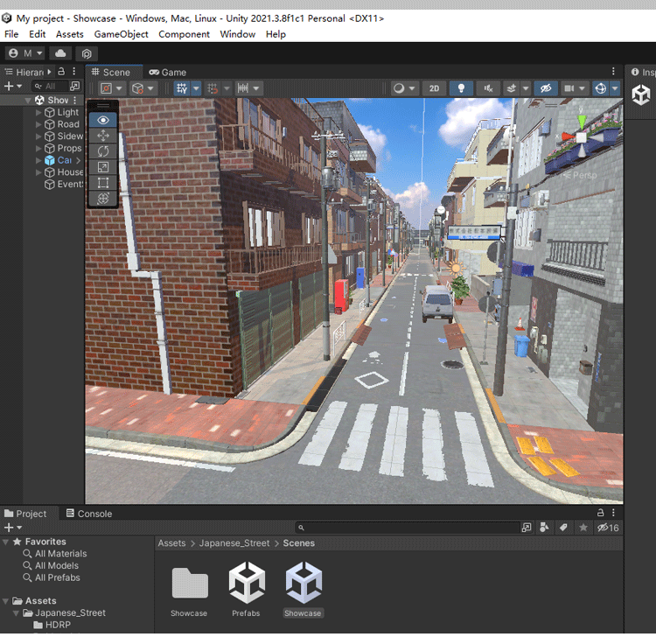Click the Scene orientation gizmo center cube
656x644 pixels.
pyautogui.click(x=580, y=136)
